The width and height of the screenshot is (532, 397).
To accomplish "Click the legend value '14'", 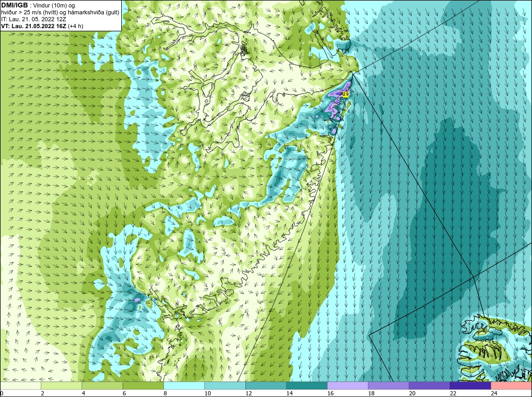I will pyautogui.click(x=289, y=393).
